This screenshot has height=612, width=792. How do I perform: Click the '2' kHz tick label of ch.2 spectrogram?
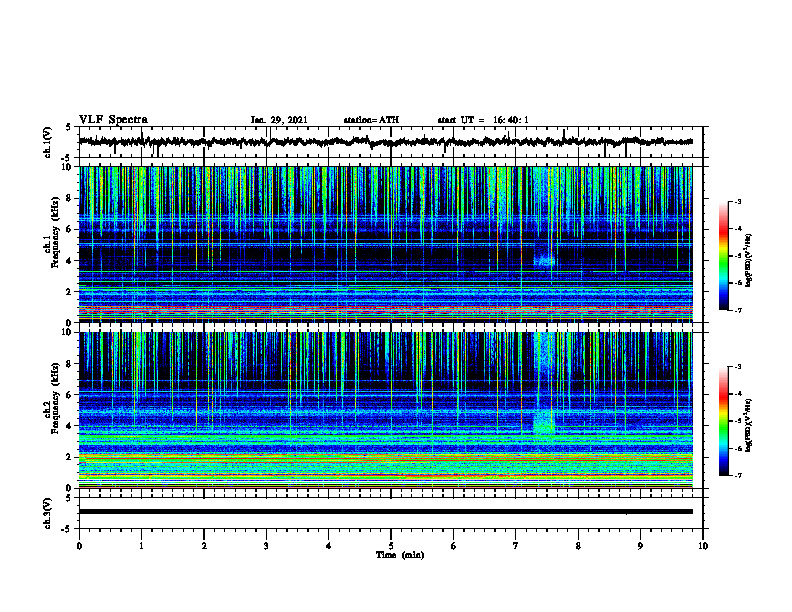[70, 457]
